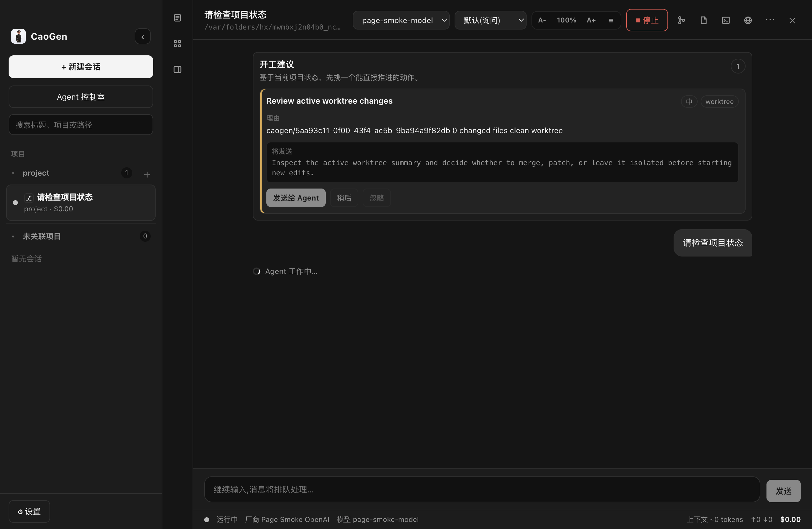812x529 pixels.
Task: Select the 请检查项目状态 conversation item
Action: 81,203
